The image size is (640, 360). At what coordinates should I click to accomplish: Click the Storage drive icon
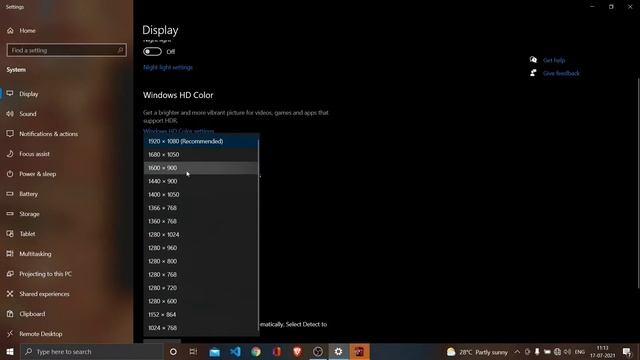[x=10, y=213]
